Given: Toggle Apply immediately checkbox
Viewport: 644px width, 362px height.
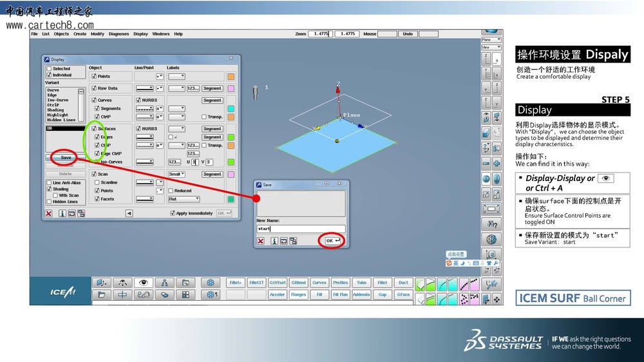Looking at the screenshot, I should 173,213.
